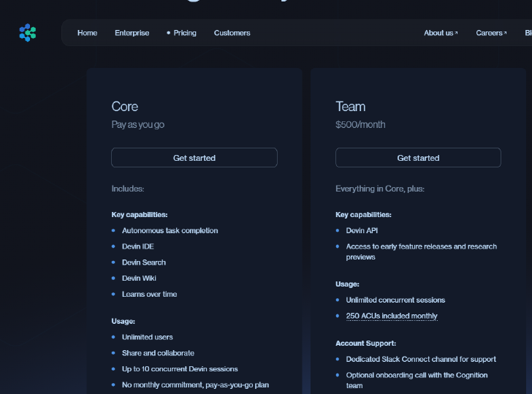This screenshot has height=394, width=532.
Task: Click Unlimited concurrent sessions item
Action: pos(395,300)
